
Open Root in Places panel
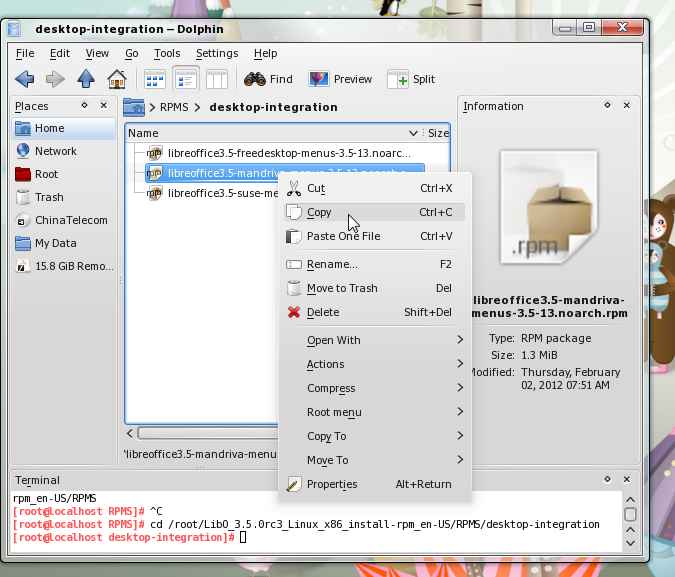[64, 174]
